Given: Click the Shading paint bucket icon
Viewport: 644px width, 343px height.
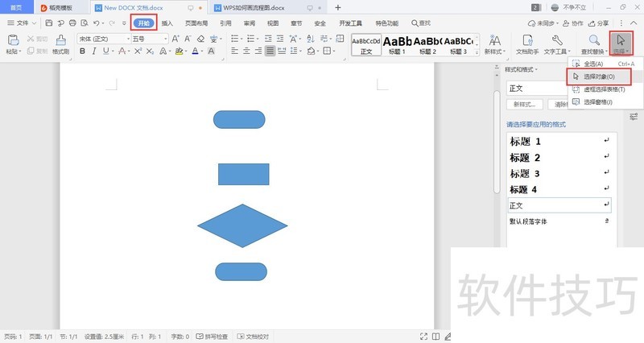Looking at the screenshot, I should [311, 51].
